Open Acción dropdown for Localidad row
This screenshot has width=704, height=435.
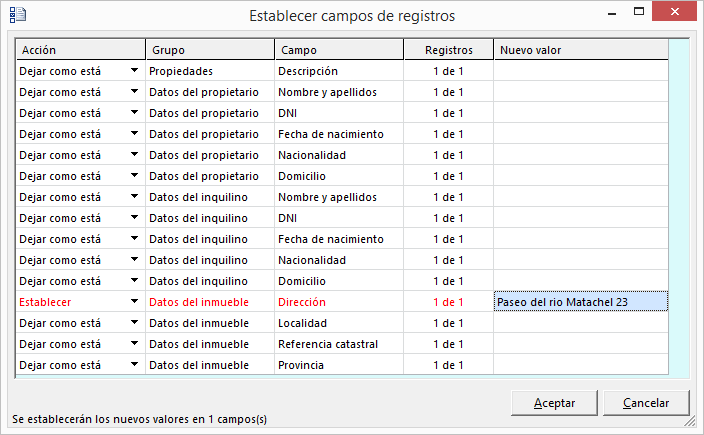click(x=134, y=323)
